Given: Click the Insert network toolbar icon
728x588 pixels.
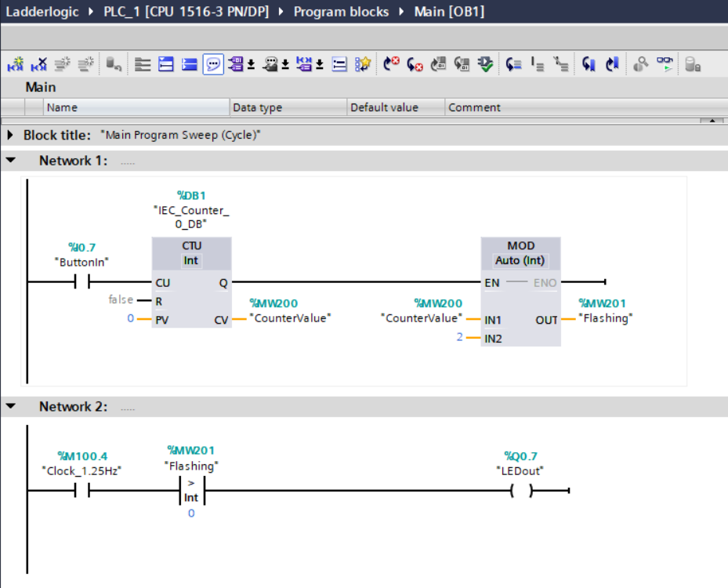Looking at the screenshot, I should tap(15, 65).
